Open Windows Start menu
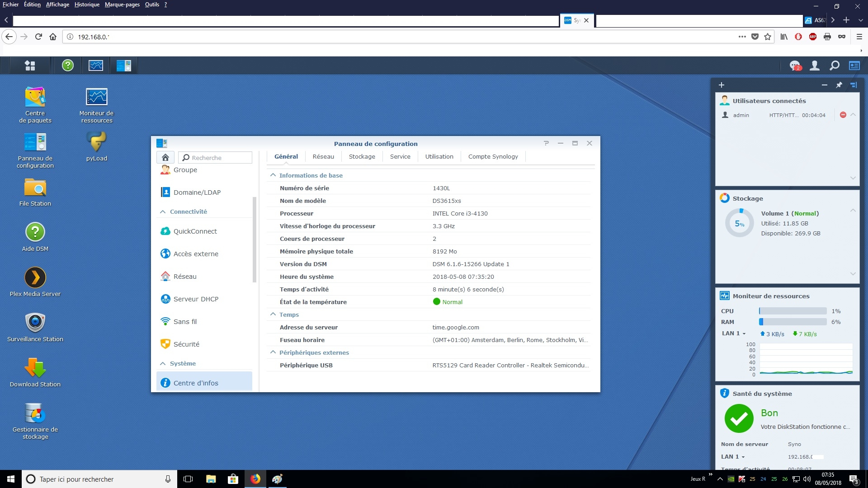This screenshot has width=868, height=488. (11, 479)
